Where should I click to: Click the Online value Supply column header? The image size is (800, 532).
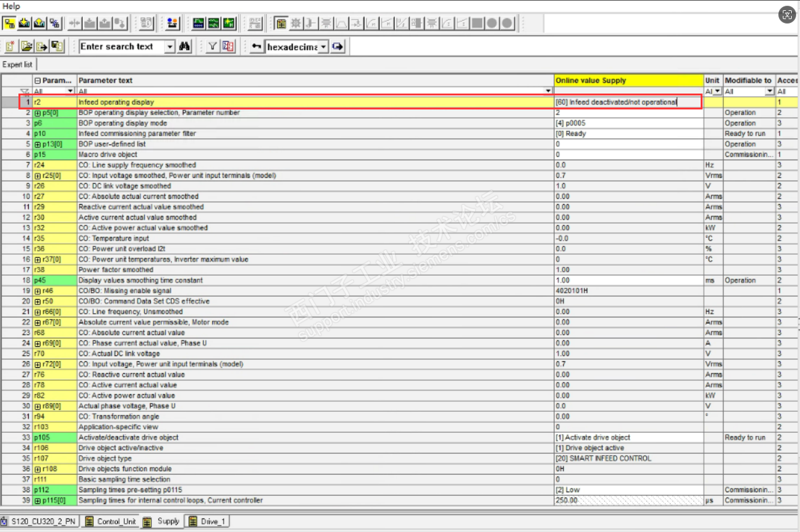629,81
